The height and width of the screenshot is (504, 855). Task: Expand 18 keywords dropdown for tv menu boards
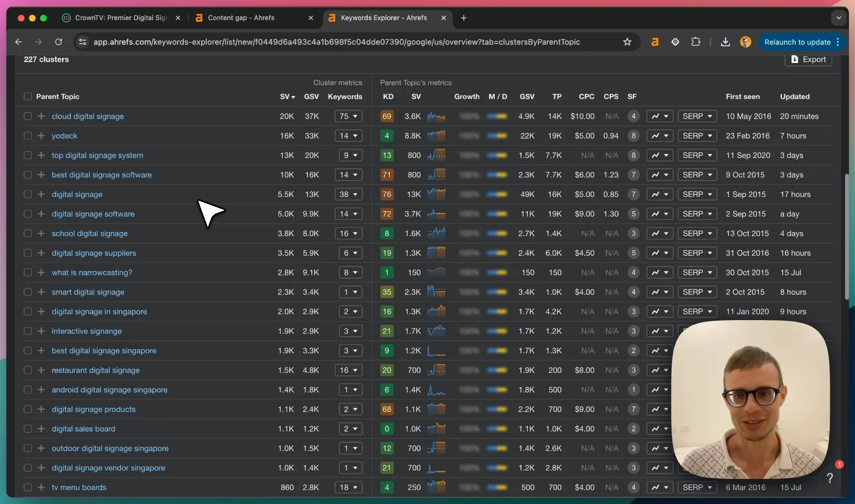click(349, 487)
